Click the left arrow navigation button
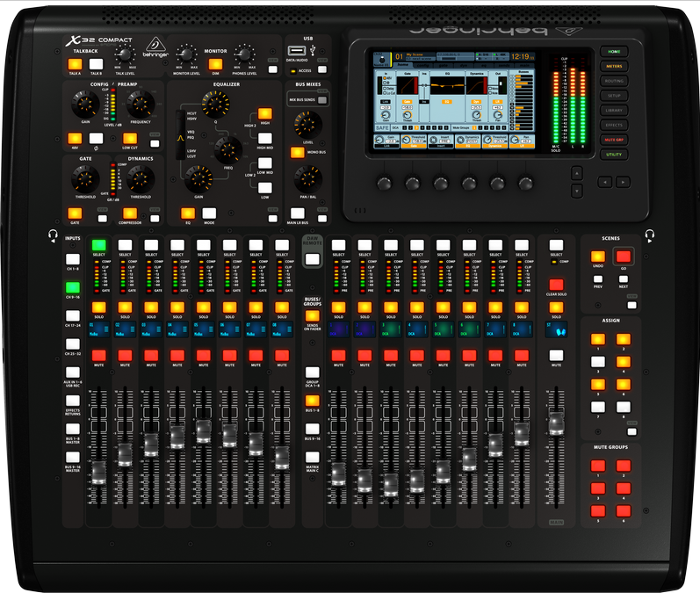Screen dimensions: 700x593 605,182
